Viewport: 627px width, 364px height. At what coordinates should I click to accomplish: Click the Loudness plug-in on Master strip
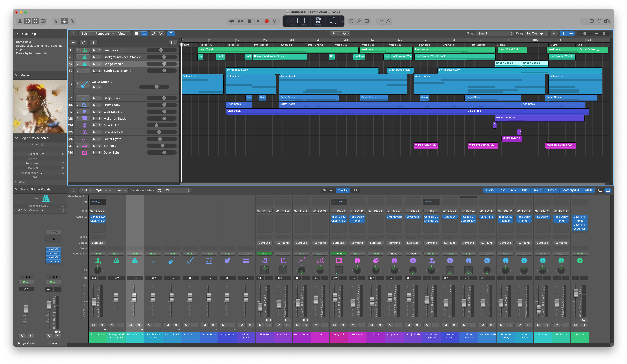click(x=579, y=229)
